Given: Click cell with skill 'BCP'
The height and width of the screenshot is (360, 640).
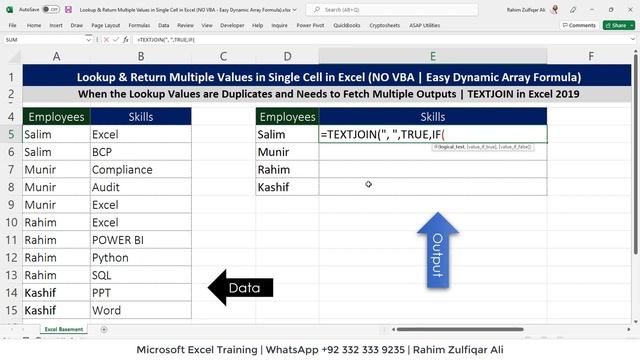Looking at the screenshot, I should point(140,152).
